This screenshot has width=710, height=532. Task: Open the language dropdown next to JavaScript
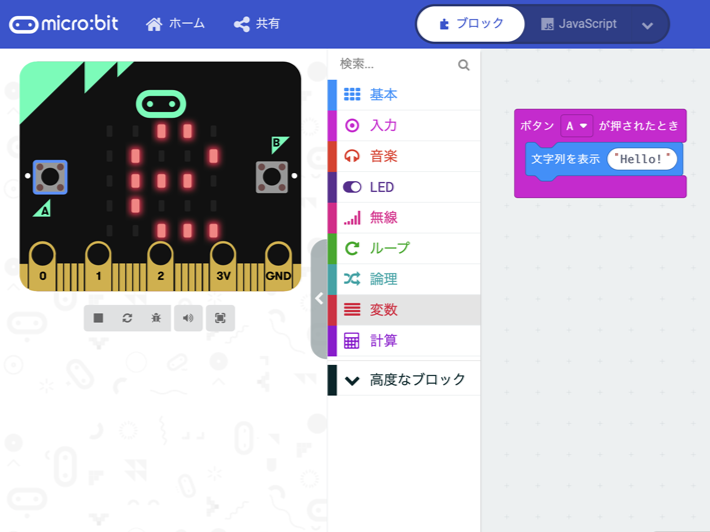click(x=648, y=25)
